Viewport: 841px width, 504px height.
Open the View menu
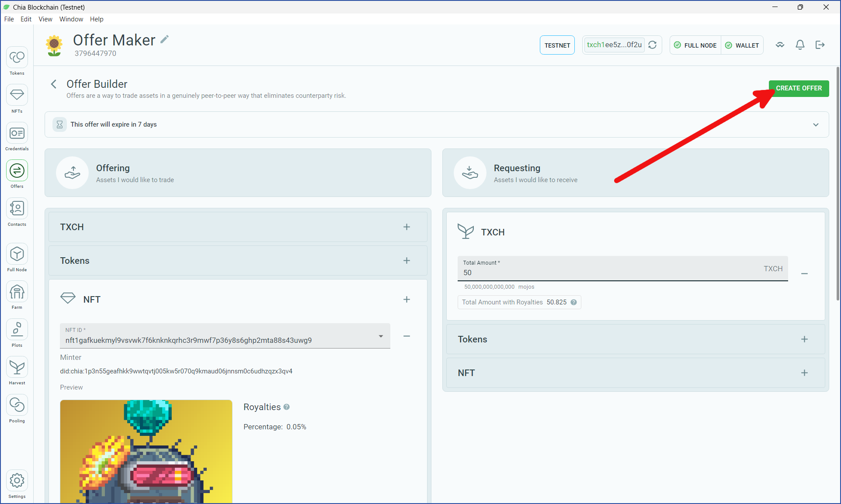(45, 19)
